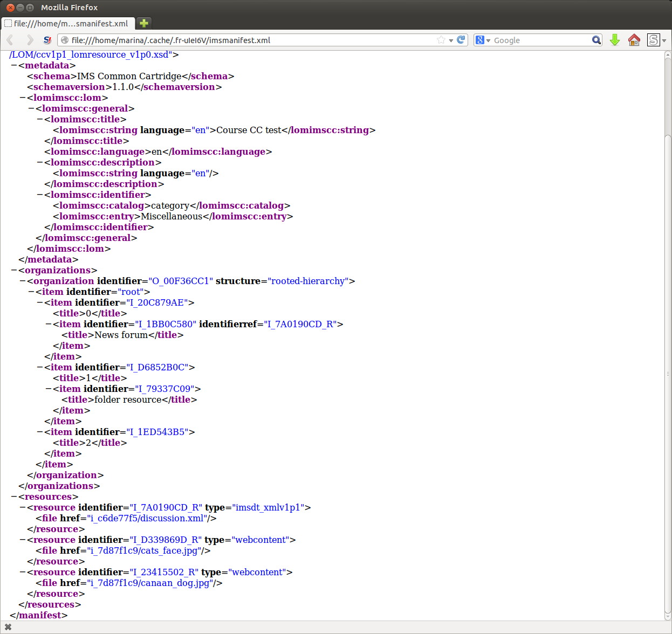Image resolution: width=672 pixels, height=634 pixels.
Task: Collapse the lomimscc:title node
Action: click(40, 119)
